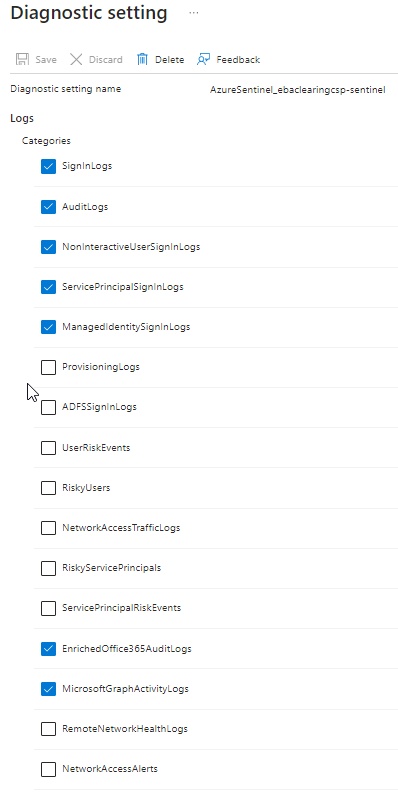This screenshot has height=794, width=398.
Task: Open the ellipsis more options menu
Action: (193, 13)
